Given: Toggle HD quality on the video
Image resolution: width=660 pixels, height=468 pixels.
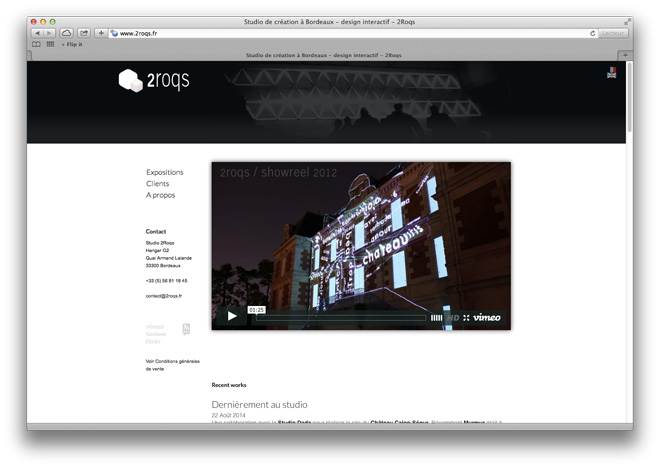Looking at the screenshot, I should point(453,318).
